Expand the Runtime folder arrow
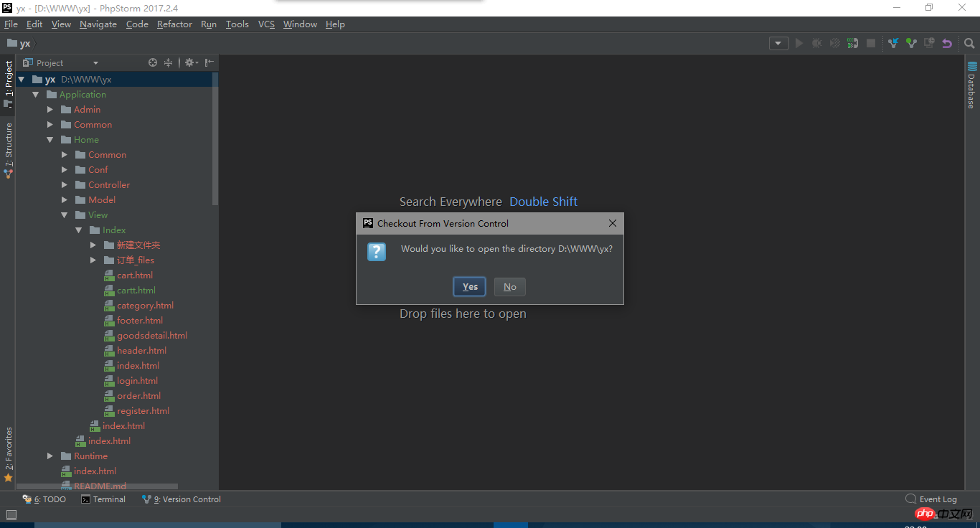Screen dimensions: 980x528 [x=50, y=456]
